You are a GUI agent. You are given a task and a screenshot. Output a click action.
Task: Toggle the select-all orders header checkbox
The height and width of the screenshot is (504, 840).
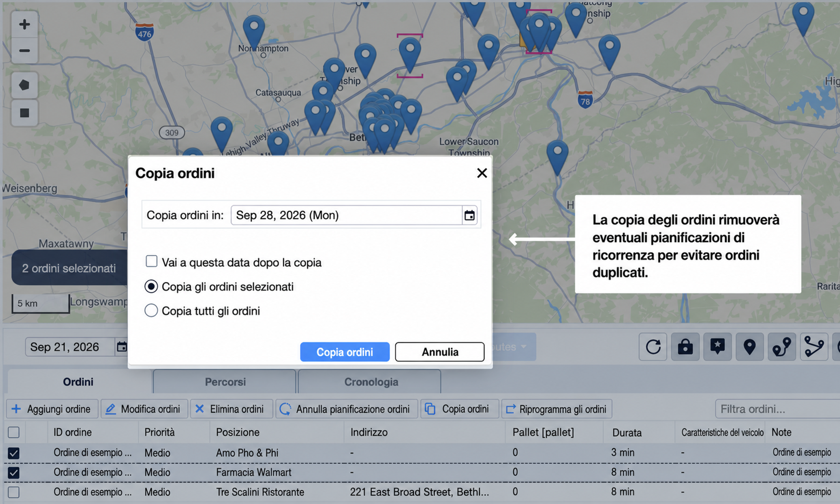coord(14,432)
